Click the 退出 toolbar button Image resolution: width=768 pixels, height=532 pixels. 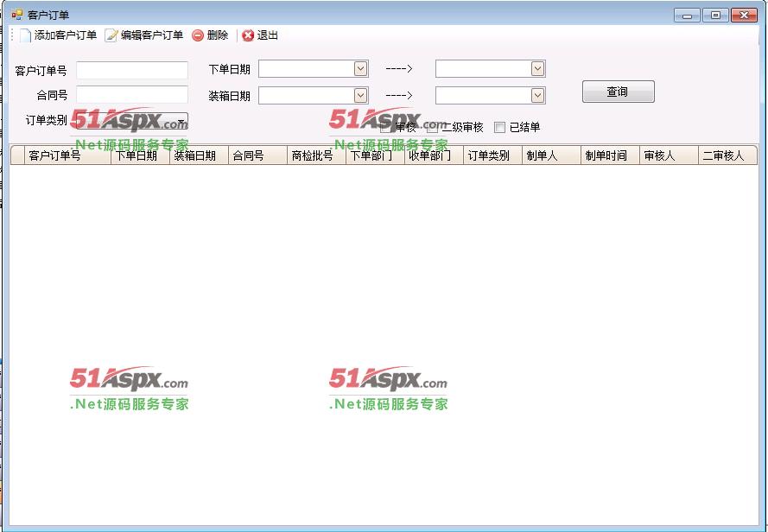coord(260,35)
